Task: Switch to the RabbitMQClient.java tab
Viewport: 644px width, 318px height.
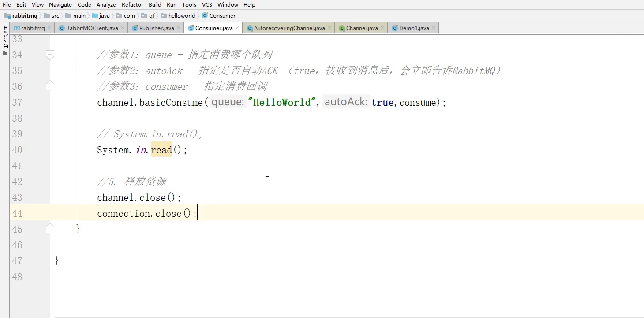Action: [x=92, y=28]
